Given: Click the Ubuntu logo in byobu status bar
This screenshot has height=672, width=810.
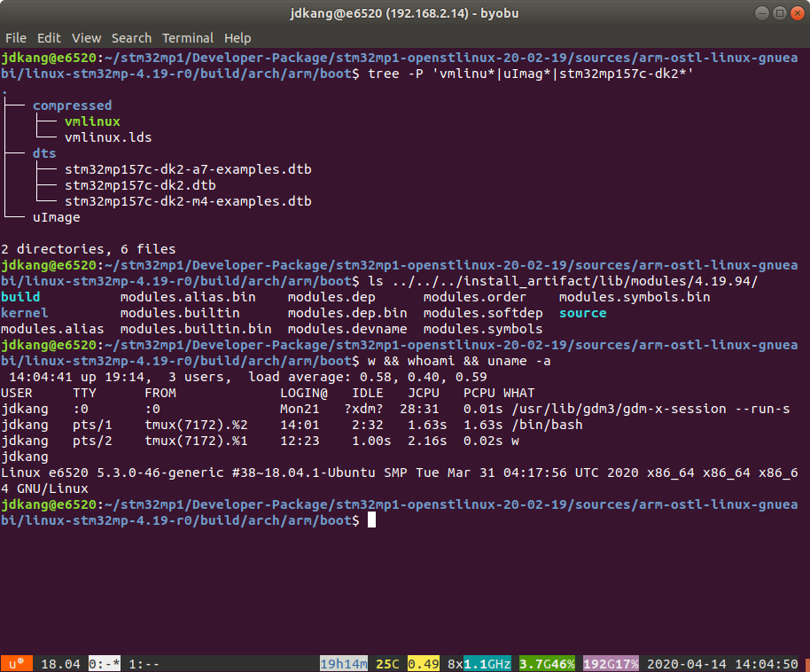Looking at the screenshot, I should coord(17,664).
